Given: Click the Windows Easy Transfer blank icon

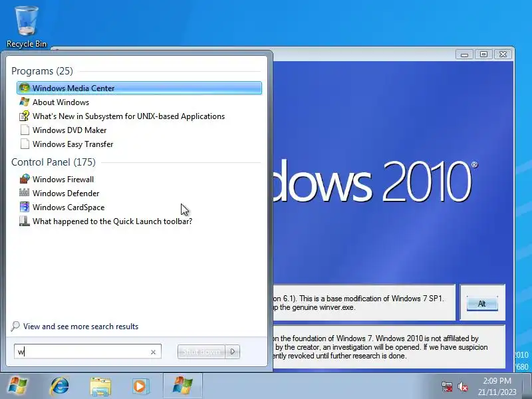Looking at the screenshot, I should coord(25,144).
